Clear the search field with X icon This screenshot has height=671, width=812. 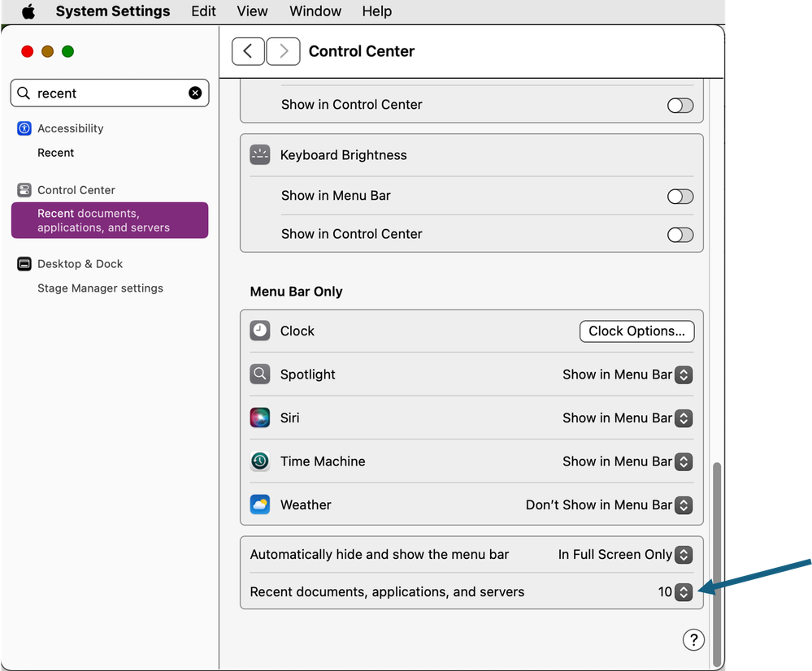pos(195,93)
